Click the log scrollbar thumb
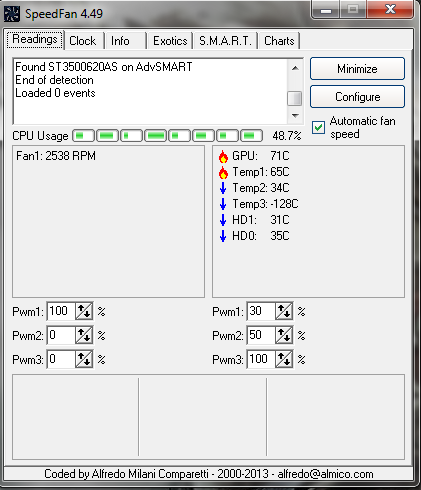421x490 pixels. tap(295, 99)
